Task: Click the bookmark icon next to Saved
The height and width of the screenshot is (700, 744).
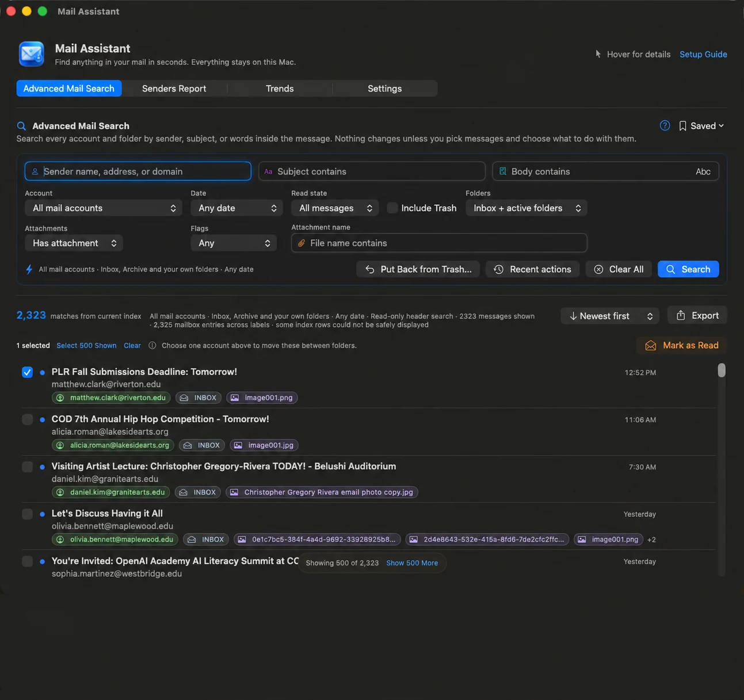Action: pyautogui.click(x=682, y=126)
